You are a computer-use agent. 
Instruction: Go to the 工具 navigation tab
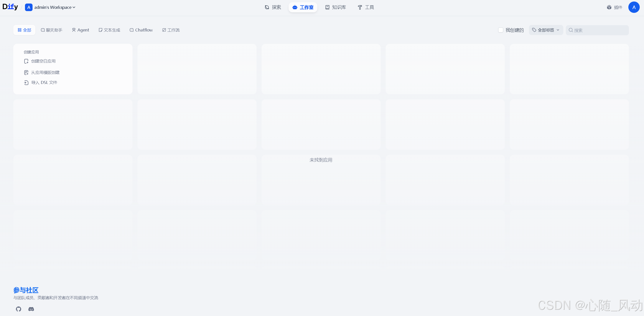click(x=366, y=7)
